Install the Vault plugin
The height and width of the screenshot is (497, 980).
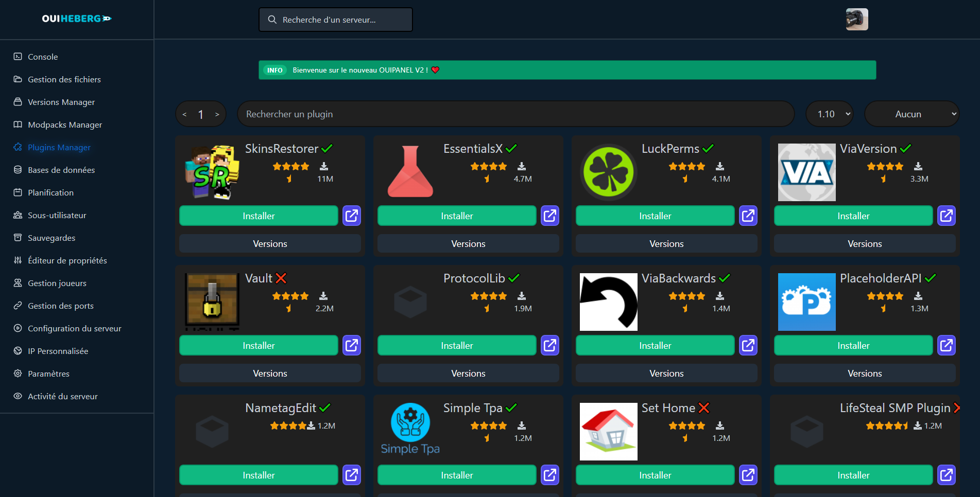point(259,345)
